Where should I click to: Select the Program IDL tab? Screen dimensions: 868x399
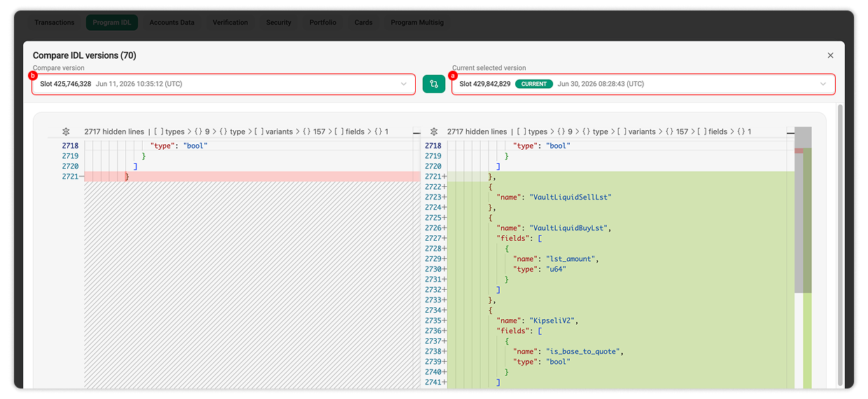click(112, 22)
